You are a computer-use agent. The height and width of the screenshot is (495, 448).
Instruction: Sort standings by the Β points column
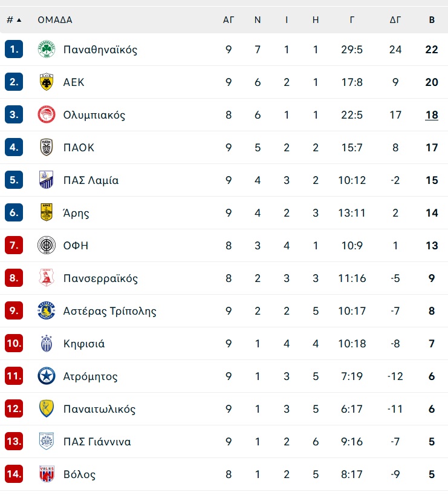432,20
